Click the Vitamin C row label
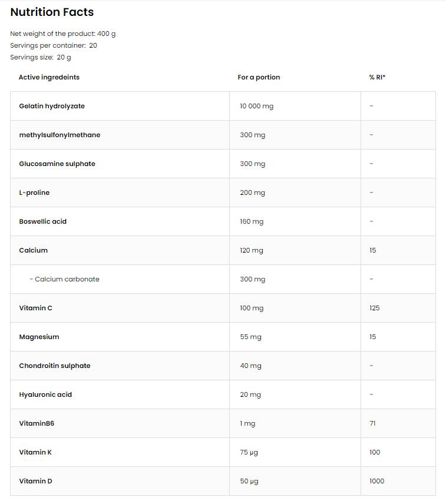 [36, 308]
